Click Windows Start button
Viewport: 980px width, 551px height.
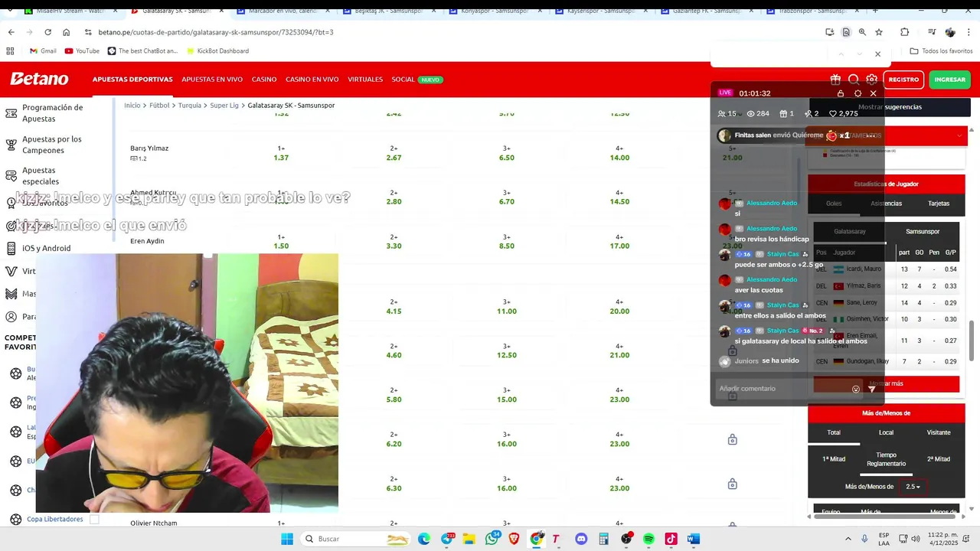287,539
